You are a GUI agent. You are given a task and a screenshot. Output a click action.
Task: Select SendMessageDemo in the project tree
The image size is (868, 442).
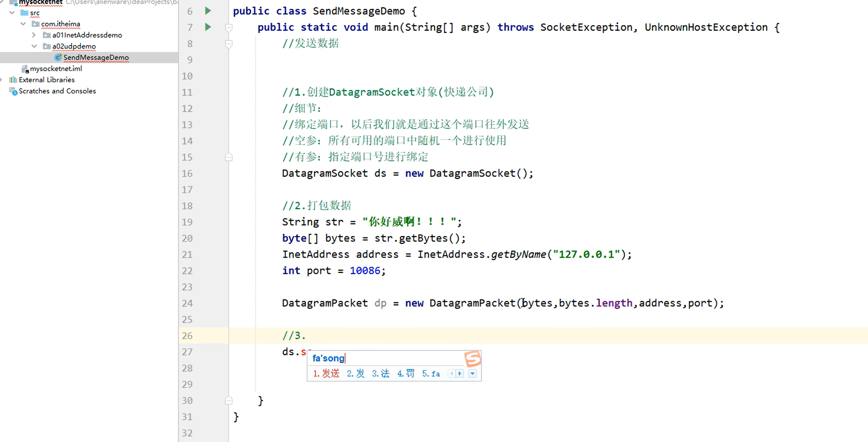(96, 57)
